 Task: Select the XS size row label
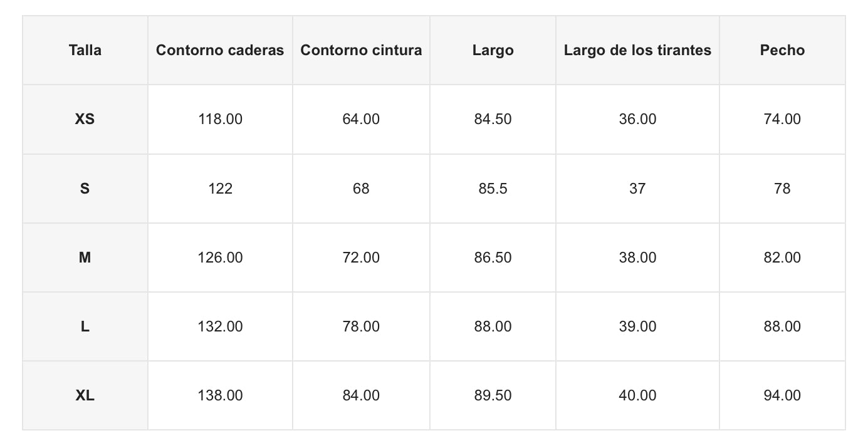pos(85,119)
